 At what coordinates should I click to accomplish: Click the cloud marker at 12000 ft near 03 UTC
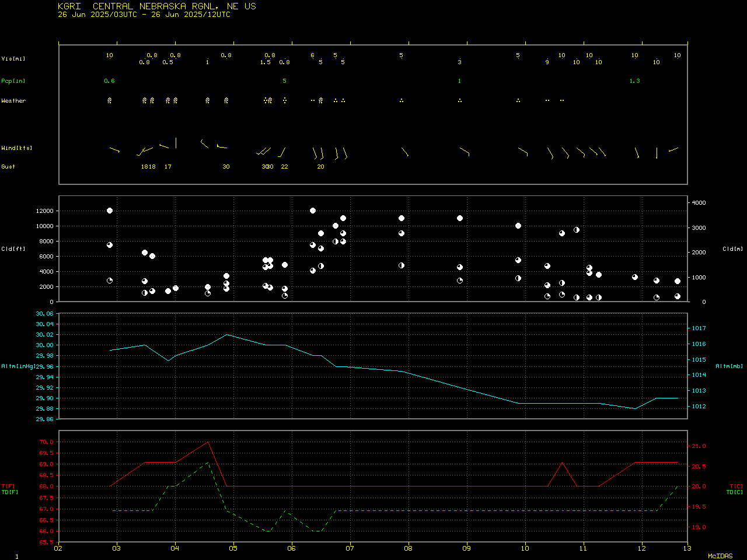(x=110, y=211)
